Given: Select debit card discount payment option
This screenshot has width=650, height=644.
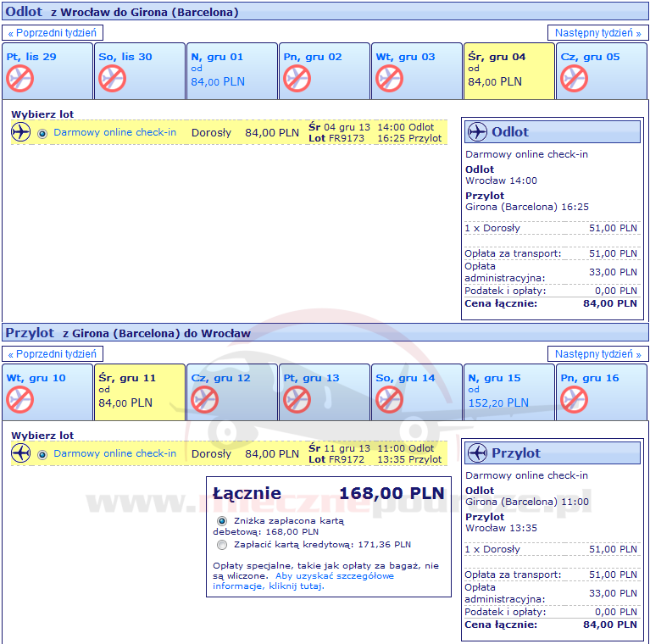Looking at the screenshot, I should [x=222, y=520].
